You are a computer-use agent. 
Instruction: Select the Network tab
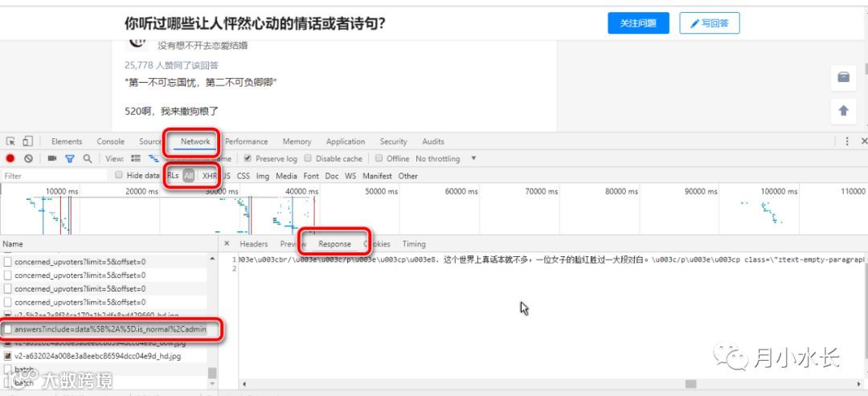pos(195,141)
